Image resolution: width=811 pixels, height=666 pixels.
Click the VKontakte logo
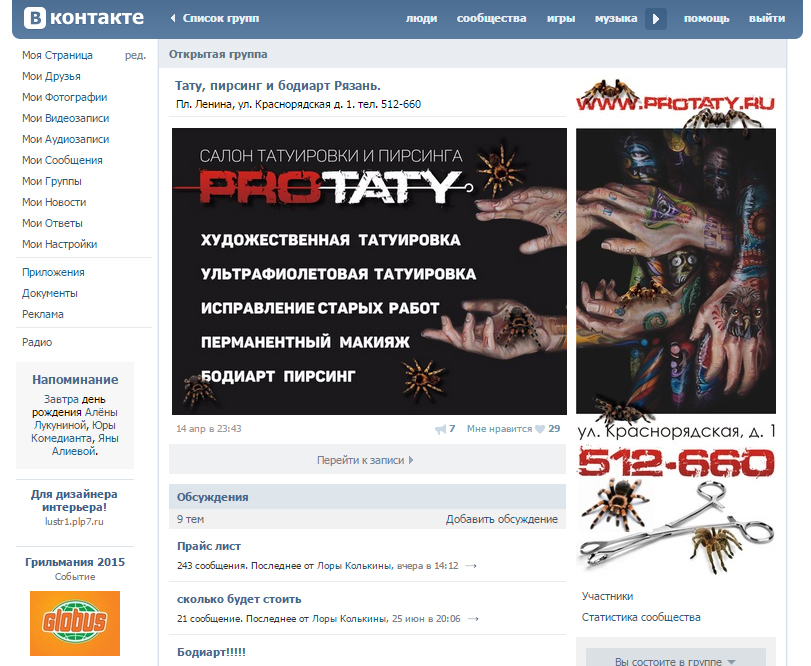tap(84, 18)
